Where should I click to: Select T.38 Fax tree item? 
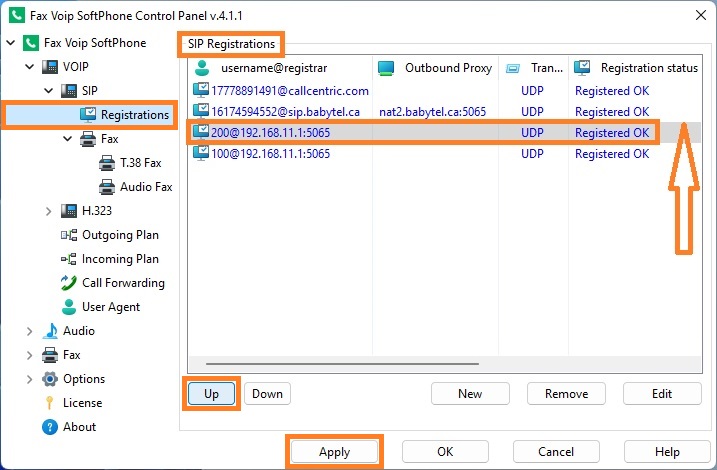(141, 163)
